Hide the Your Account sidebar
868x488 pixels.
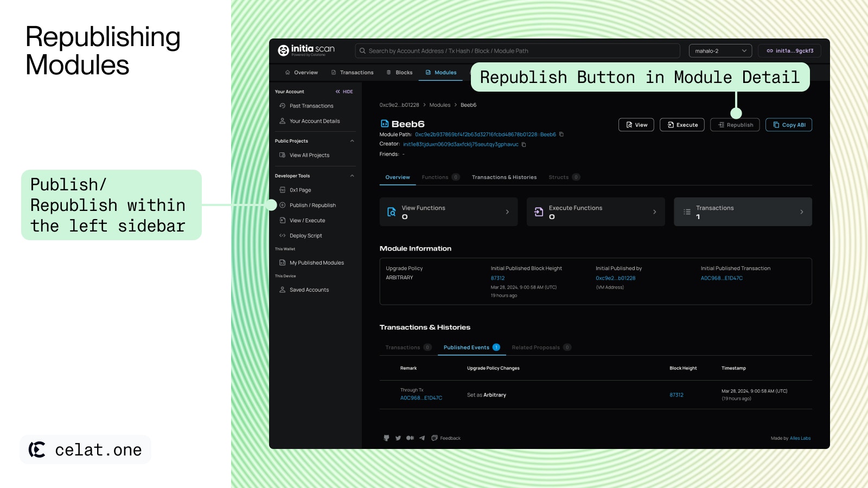tap(344, 92)
